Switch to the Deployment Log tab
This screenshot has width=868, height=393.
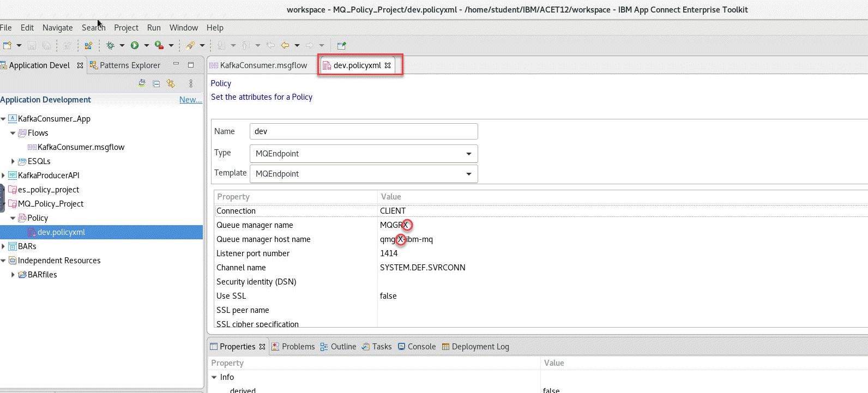[x=475, y=347]
